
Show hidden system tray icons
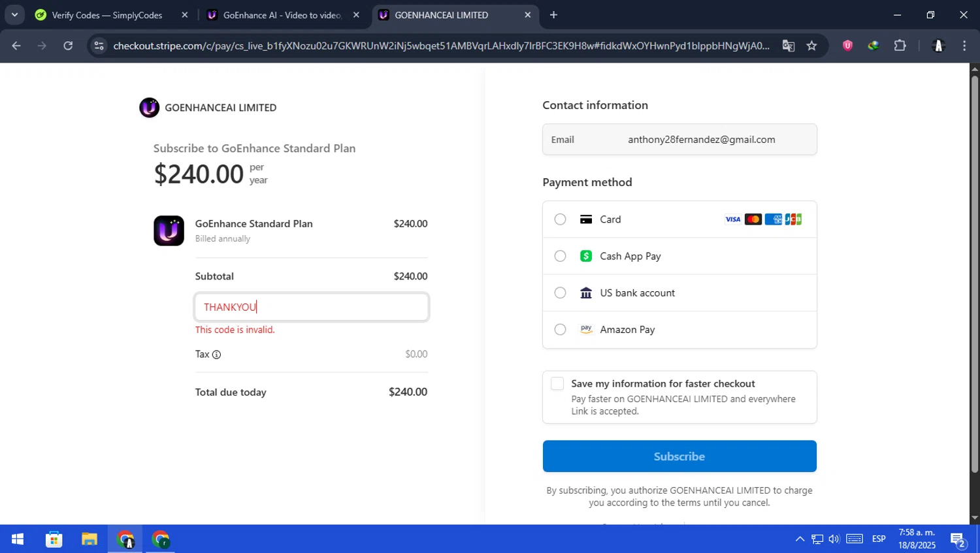(800, 539)
